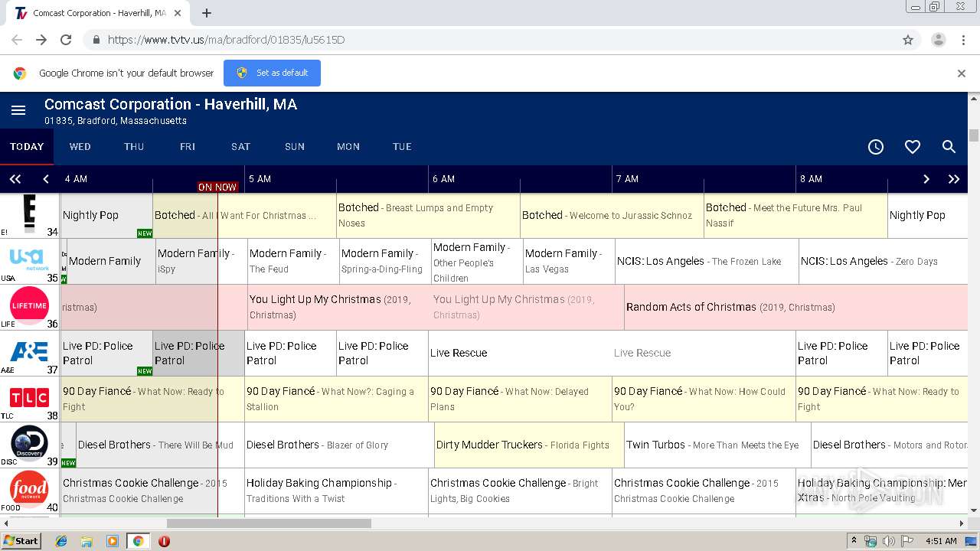This screenshot has height=551, width=980.
Task: Open Christmas Cookie Challenge - Bright Lights, Big Cookies
Action: [x=520, y=491]
